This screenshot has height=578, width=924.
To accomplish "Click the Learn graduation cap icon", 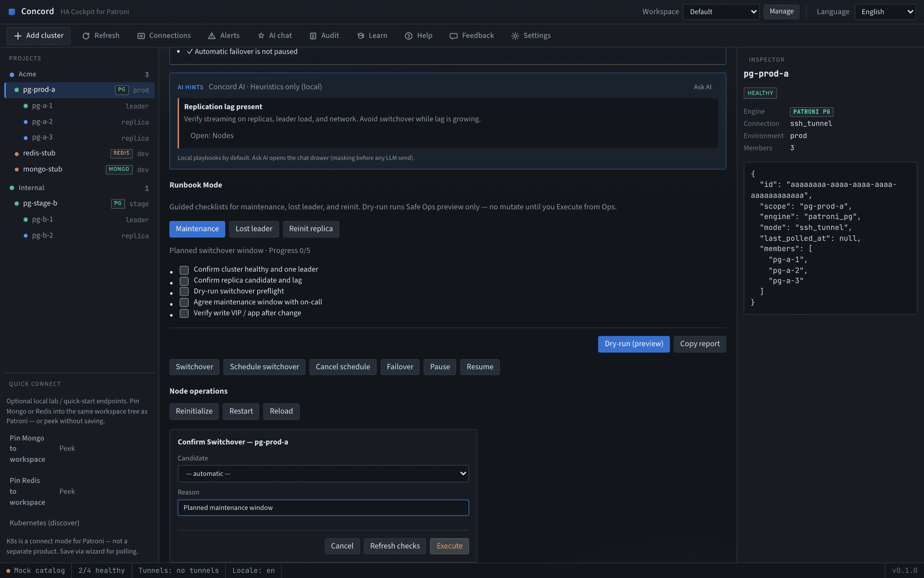I will click(x=360, y=36).
